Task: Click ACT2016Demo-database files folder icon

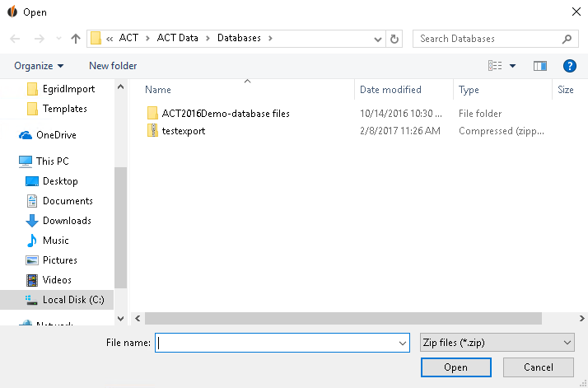Action: (152, 113)
